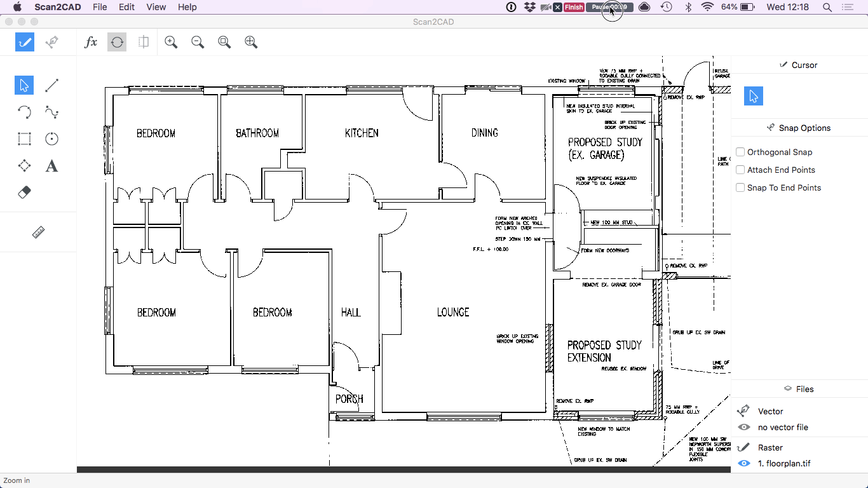This screenshot has width=868, height=488.
Task: Select the Circle tool
Action: coord(51,139)
